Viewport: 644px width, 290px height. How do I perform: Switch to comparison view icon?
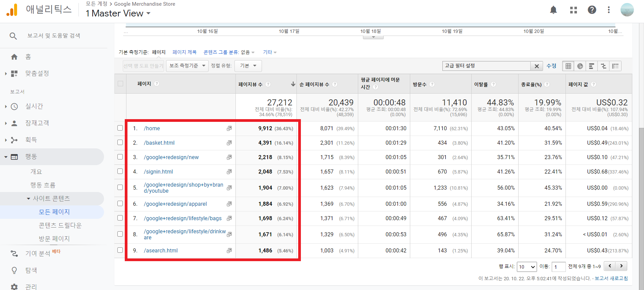point(603,66)
